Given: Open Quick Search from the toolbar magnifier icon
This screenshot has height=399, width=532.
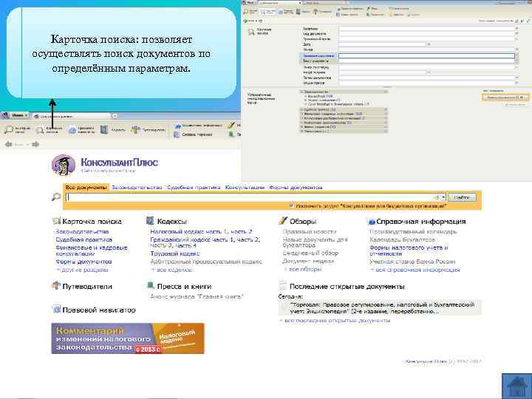Looking at the screenshot, I should (x=9, y=129).
